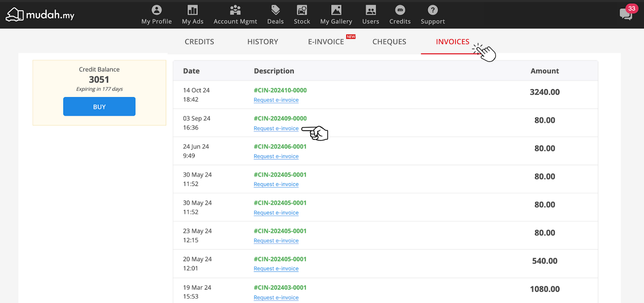Open the Stock car icon
The image size is (644, 303).
coord(302,10)
